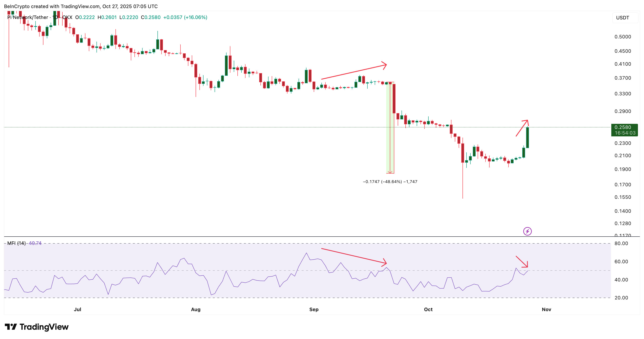Click the tall latest green candlestick
The height and width of the screenshot is (339, 644).
pos(527,137)
